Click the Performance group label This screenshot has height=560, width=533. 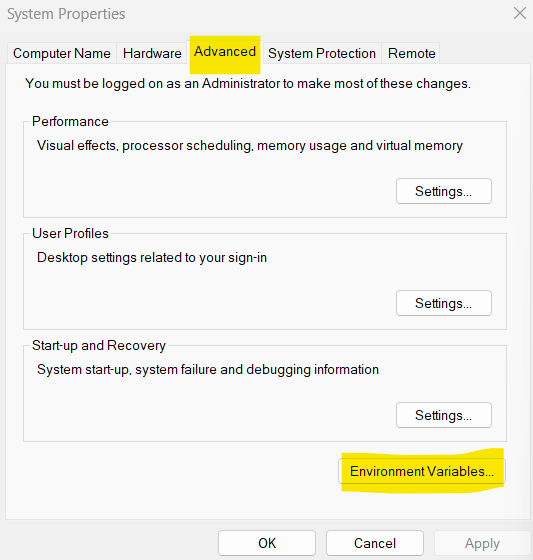[x=70, y=121]
